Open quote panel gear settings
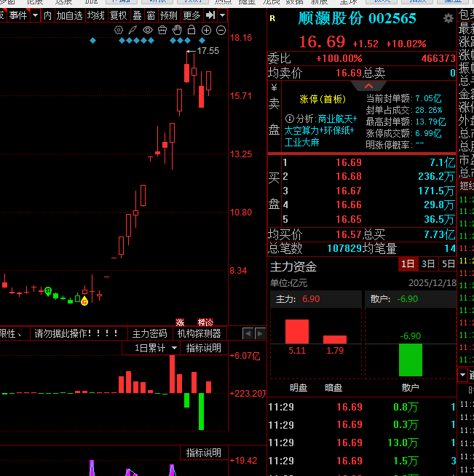The width and height of the screenshot is (474, 476). (449, 18)
